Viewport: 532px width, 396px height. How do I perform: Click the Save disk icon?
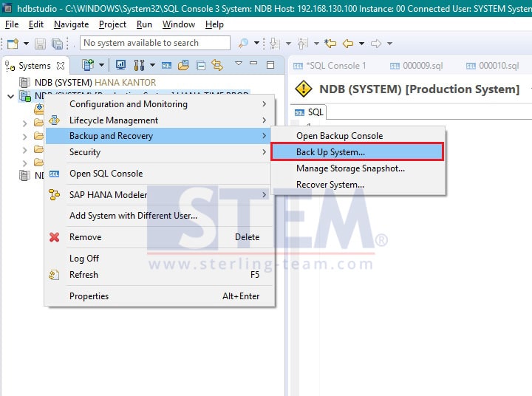click(x=40, y=44)
